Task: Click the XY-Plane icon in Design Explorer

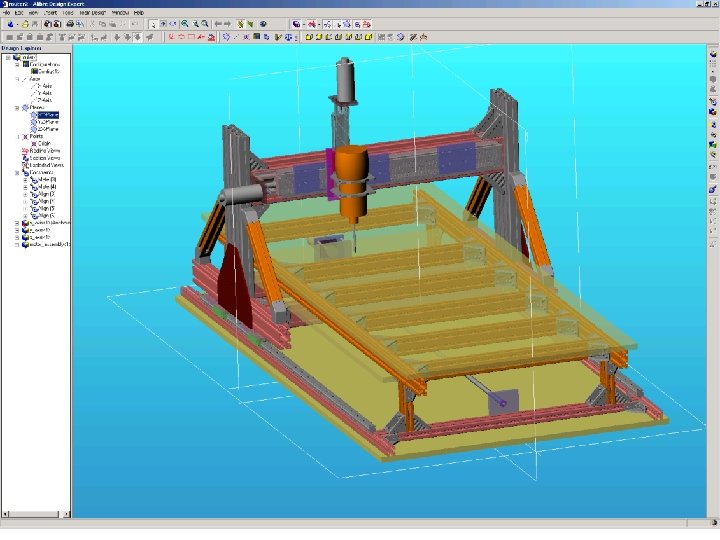Action: (x=33, y=114)
